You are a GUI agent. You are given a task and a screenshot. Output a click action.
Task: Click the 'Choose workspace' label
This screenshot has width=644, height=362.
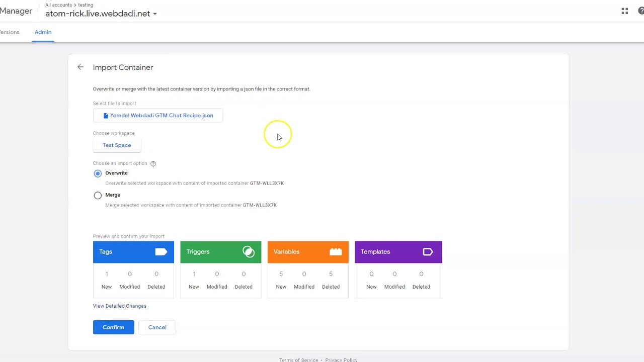pyautogui.click(x=114, y=133)
